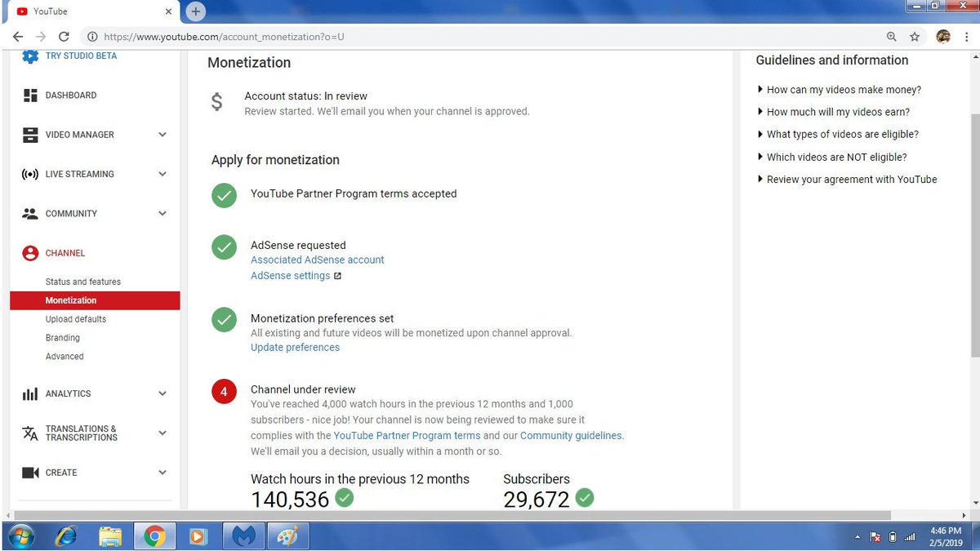Click the zoom magnifier icon in address bar
Viewport: 980px width, 551px height.
892,37
